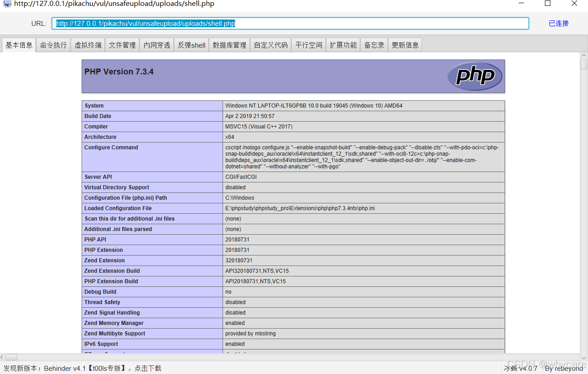Close the Behinder window
The height and width of the screenshot is (374, 588).
(x=574, y=4)
